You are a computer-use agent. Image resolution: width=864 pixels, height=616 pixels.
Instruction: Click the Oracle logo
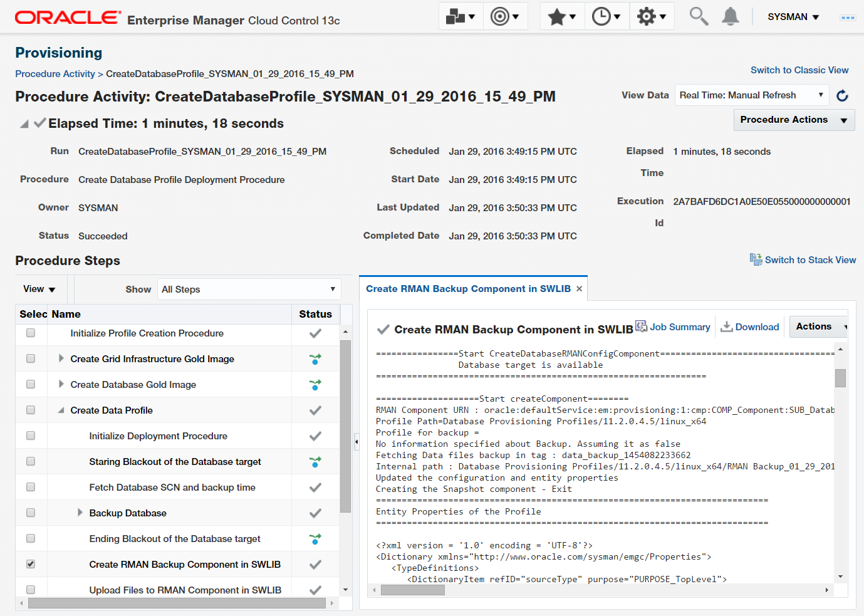(68, 18)
